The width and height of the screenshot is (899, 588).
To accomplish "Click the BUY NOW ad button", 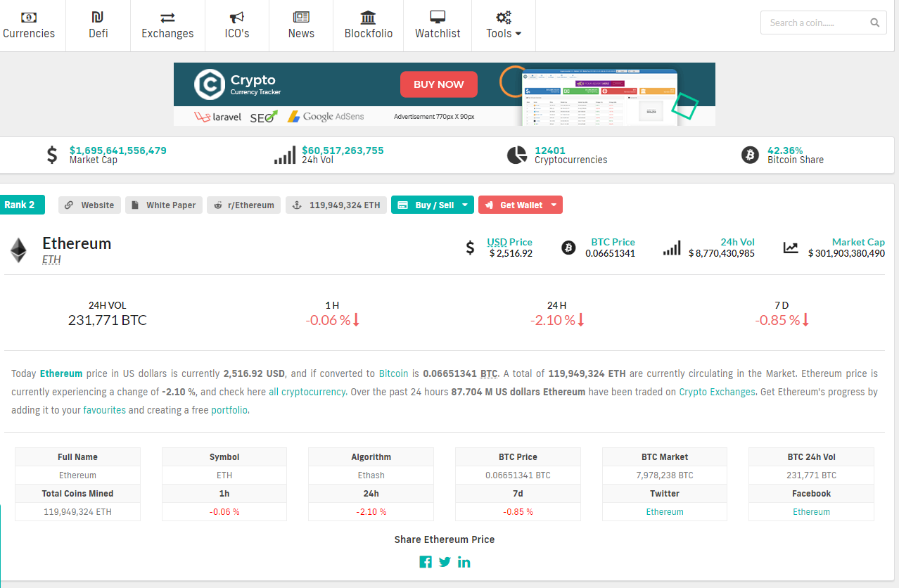I will point(439,84).
